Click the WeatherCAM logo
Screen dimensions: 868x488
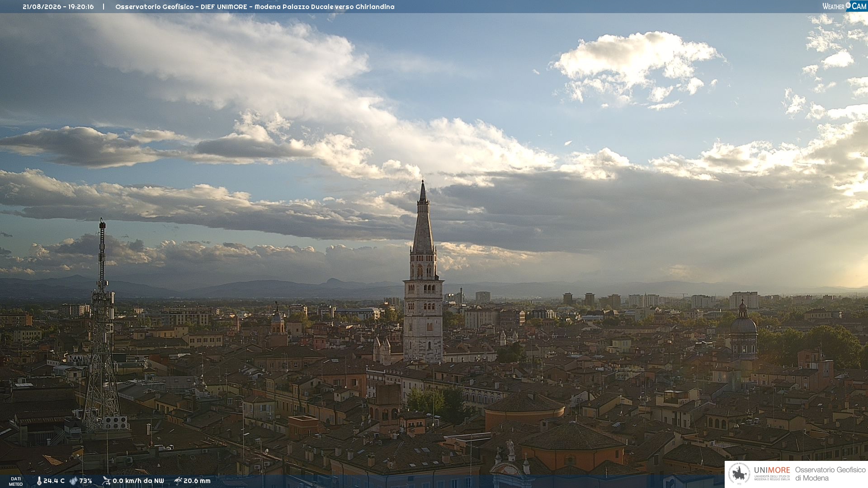[x=844, y=6]
